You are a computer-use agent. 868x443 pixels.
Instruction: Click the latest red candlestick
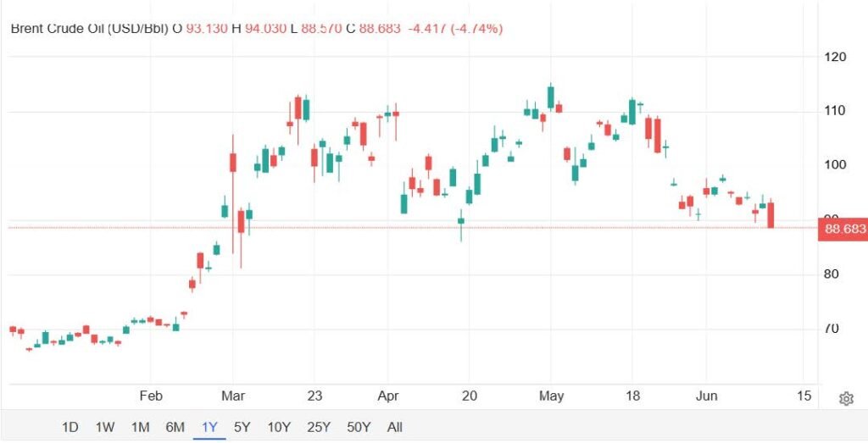(771, 214)
